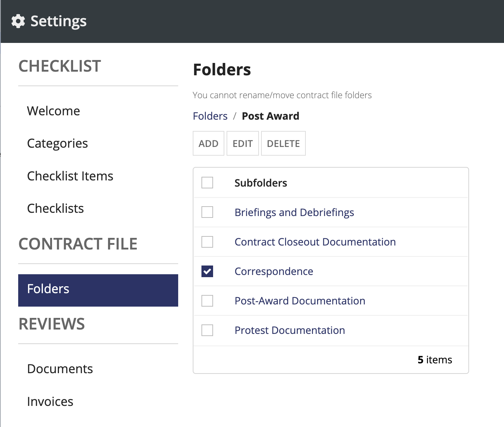
Task: Click the Settings gear icon
Action: tap(18, 21)
